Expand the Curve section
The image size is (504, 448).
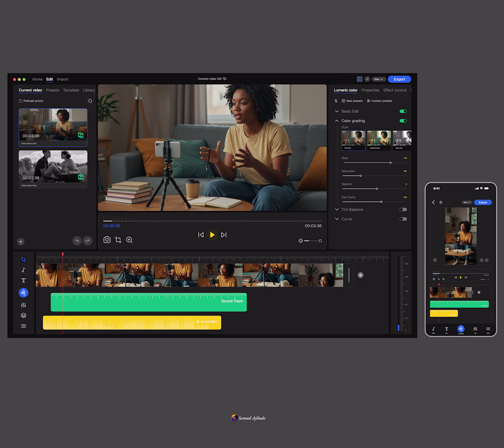pos(337,219)
